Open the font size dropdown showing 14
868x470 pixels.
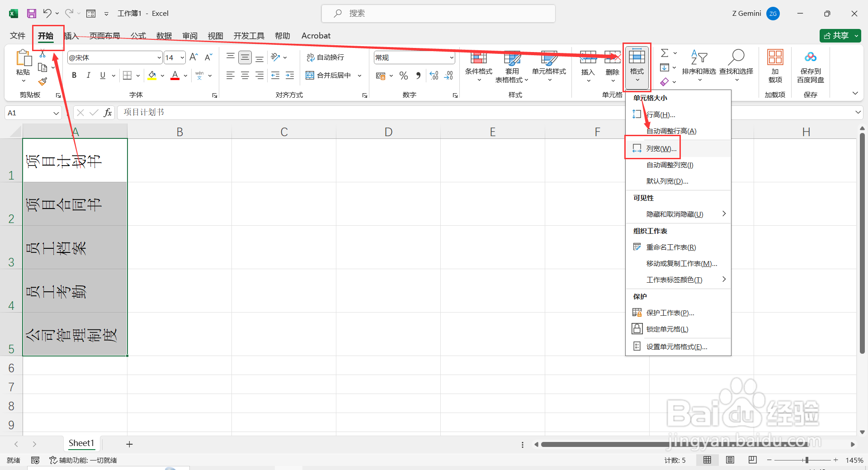[182, 57]
